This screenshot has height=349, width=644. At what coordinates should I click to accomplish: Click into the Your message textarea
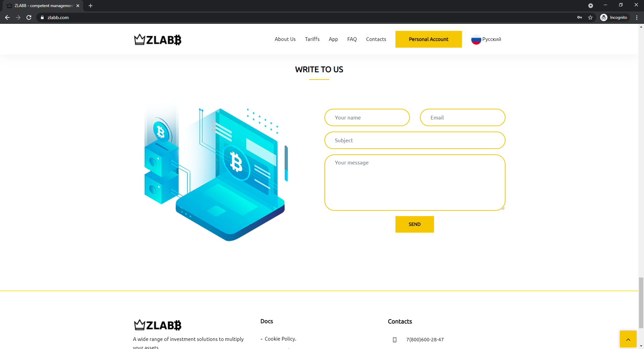click(x=415, y=183)
